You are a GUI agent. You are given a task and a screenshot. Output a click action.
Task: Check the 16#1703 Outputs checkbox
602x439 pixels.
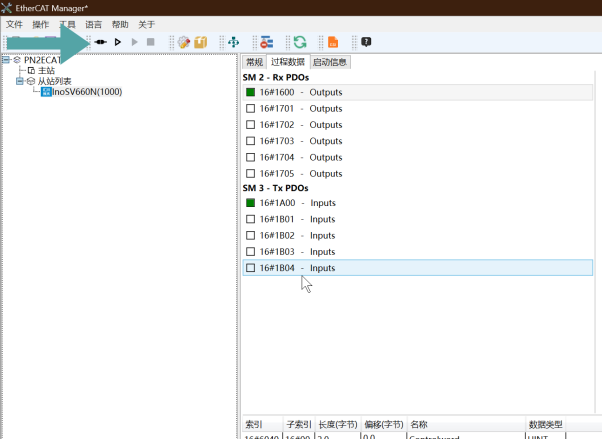(x=250, y=141)
